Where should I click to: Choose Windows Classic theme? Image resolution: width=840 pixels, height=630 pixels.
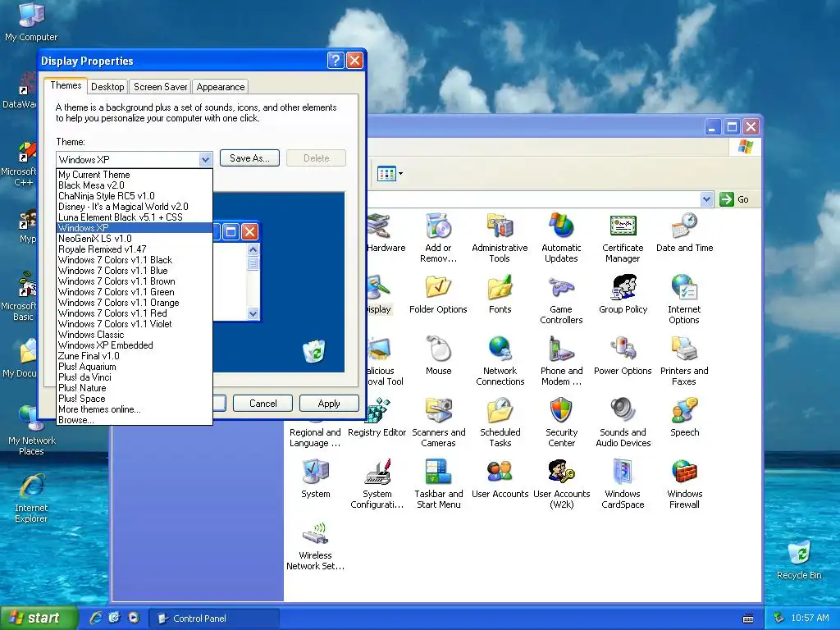tap(134, 335)
